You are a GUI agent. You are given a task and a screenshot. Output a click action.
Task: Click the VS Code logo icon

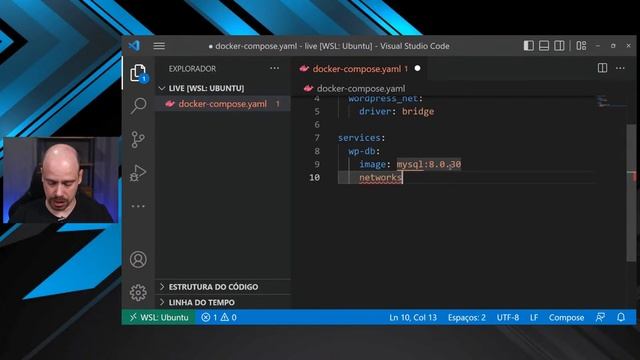point(134,46)
